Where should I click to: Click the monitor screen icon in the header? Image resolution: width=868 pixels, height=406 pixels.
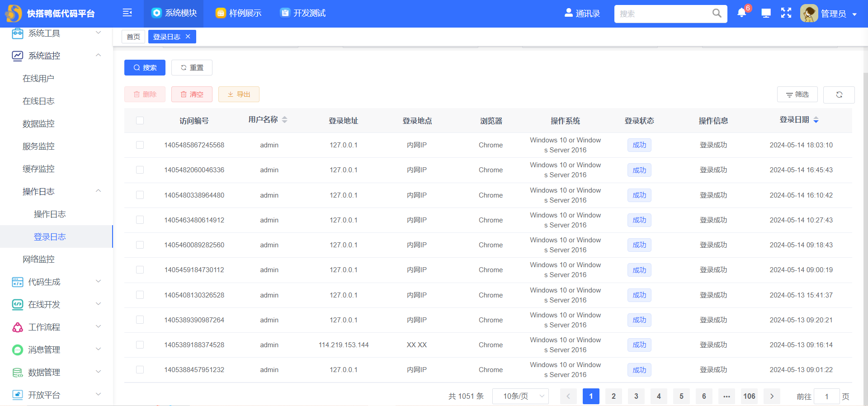766,13
